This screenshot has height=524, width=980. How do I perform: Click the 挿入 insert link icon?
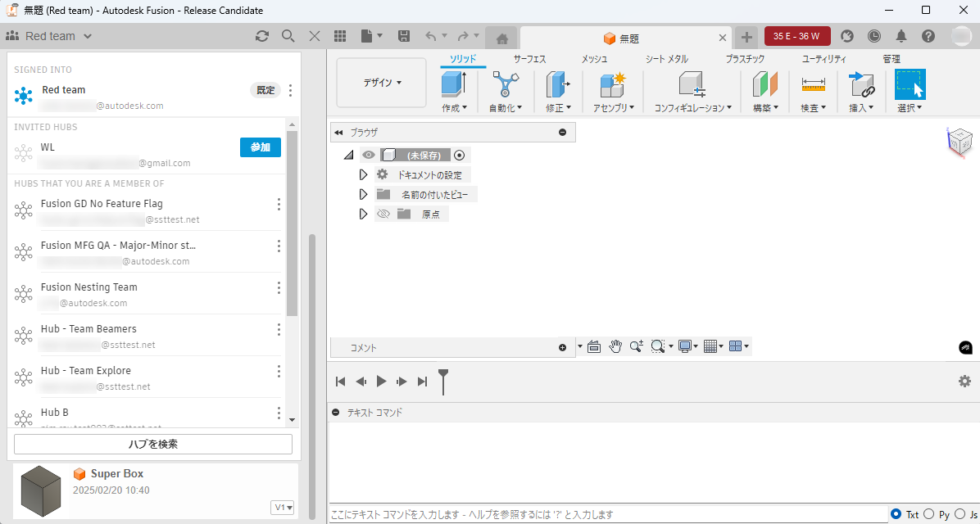pyautogui.click(x=861, y=84)
